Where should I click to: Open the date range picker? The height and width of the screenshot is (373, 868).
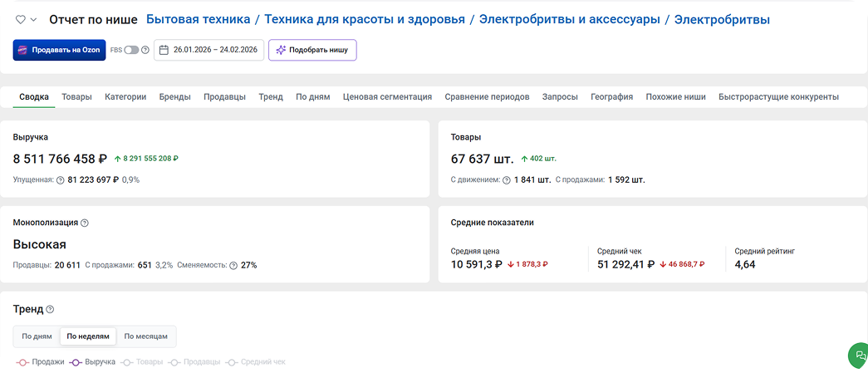pos(208,50)
